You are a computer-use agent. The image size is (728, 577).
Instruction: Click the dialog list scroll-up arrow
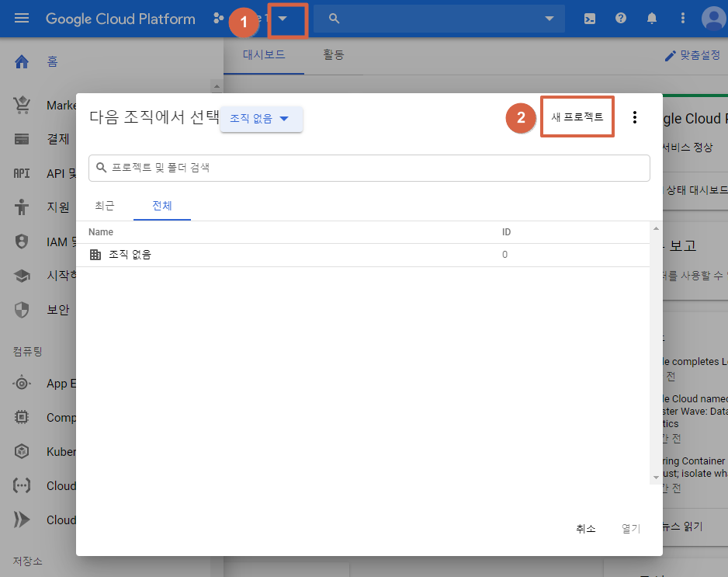tap(656, 228)
